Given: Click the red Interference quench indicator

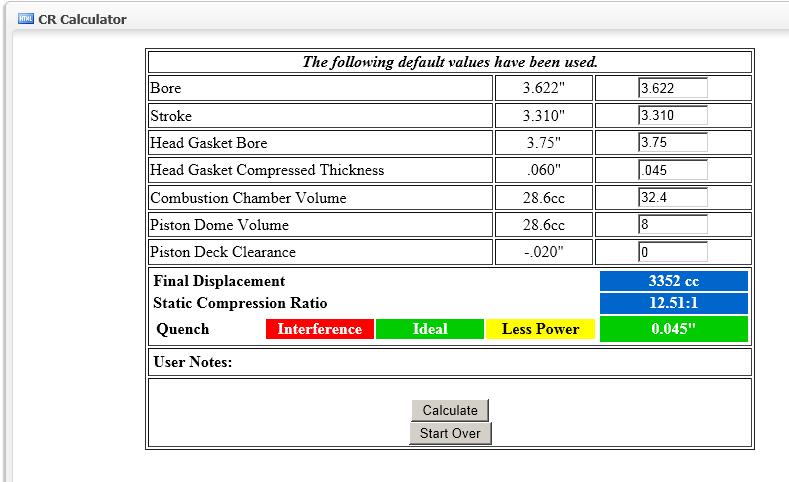Looking at the screenshot, I should (320, 329).
